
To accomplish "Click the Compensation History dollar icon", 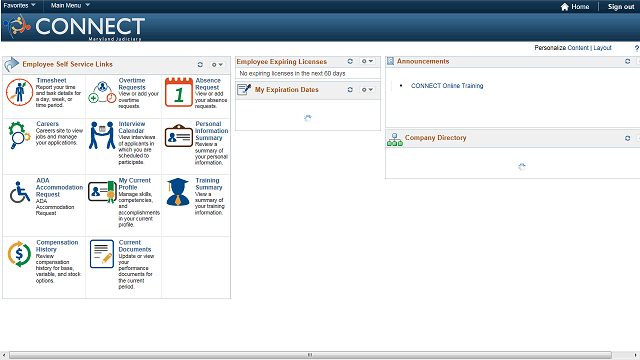I will 19,254.
